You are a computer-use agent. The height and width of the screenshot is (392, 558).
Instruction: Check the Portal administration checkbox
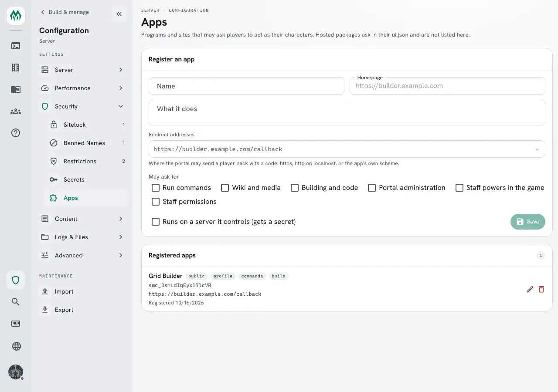pyautogui.click(x=372, y=188)
